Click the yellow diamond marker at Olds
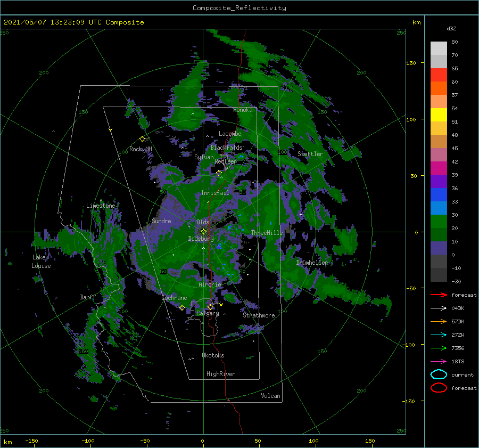 203,232
